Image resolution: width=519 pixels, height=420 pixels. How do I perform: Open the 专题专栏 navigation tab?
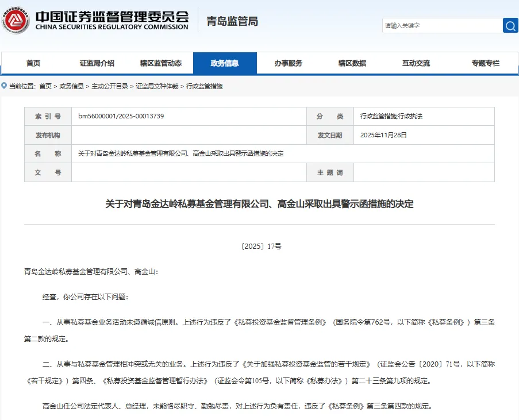pyautogui.click(x=485, y=63)
